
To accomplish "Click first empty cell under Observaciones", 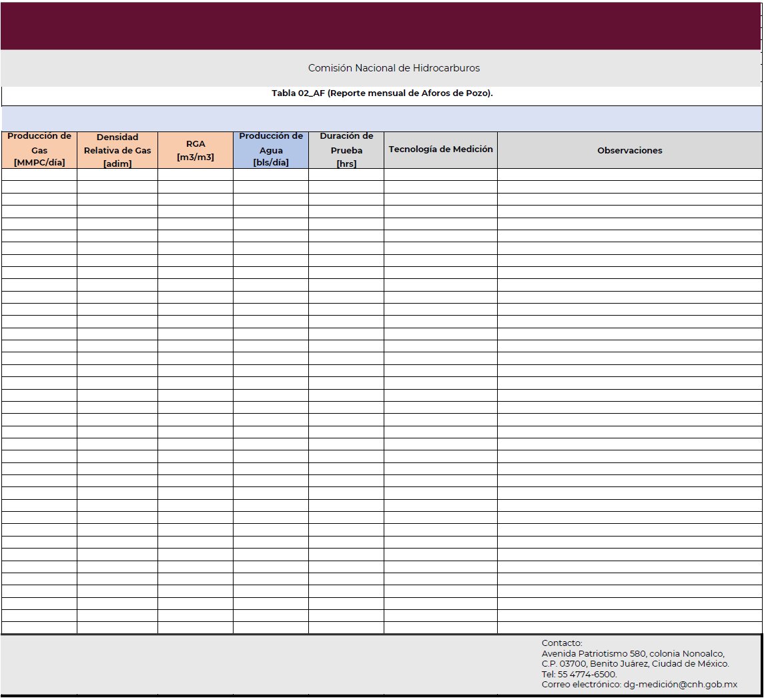I will click(x=629, y=175).
